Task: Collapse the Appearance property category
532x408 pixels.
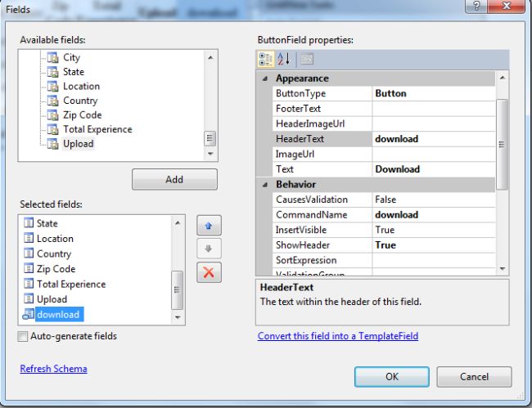Action: click(x=265, y=78)
